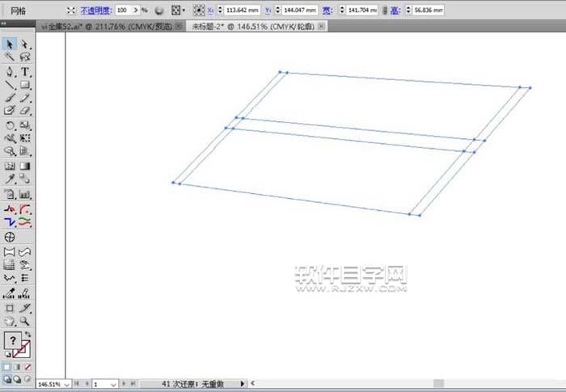Select the Hand tool

coord(10,321)
